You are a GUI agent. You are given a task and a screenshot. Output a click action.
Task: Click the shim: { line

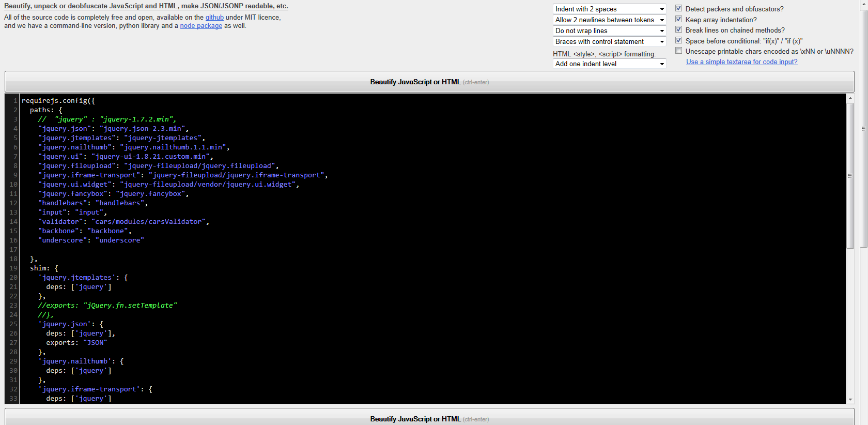tap(44, 268)
